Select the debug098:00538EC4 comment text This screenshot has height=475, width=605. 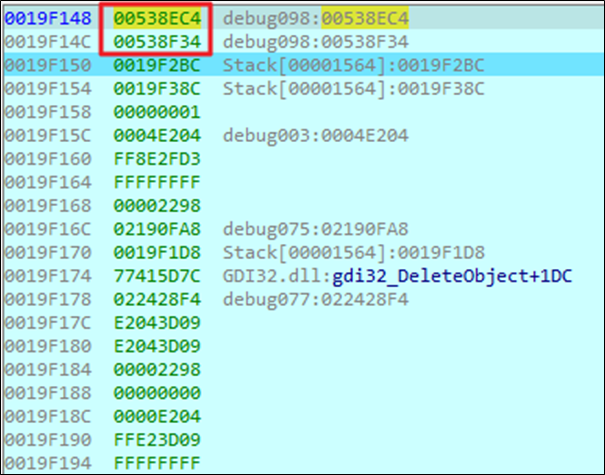(316, 18)
